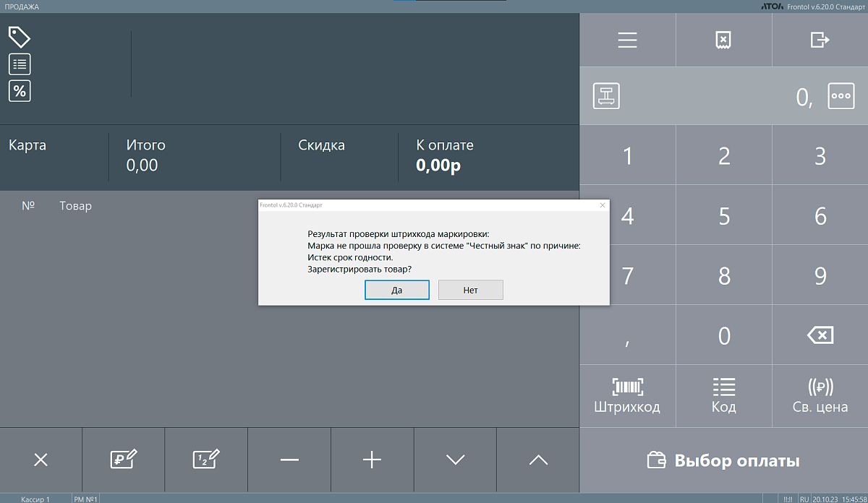Viewport: 868px width, 503px height.
Task: Click the Код code entry button
Action: tap(723, 395)
